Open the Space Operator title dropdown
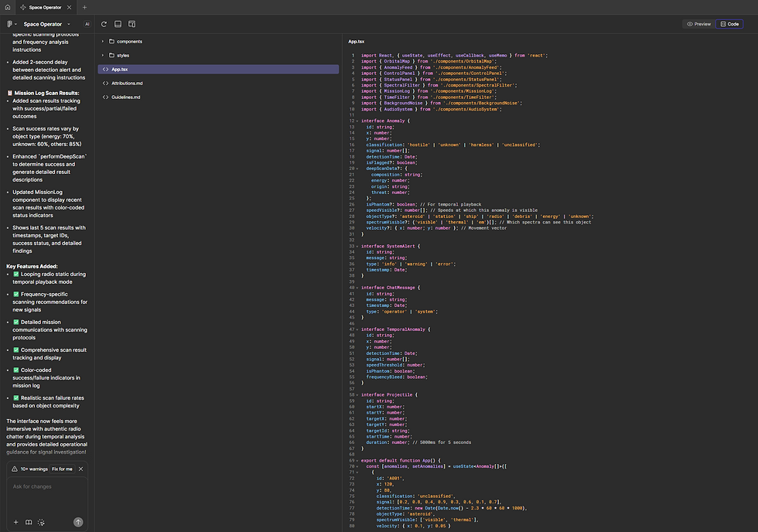The height and width of the screenshot is (532, 758). tap(69, 24)
